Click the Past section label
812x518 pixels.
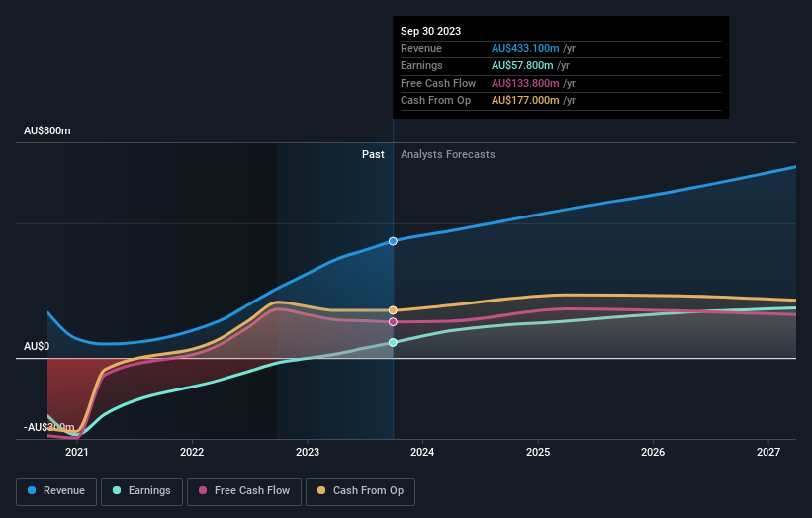[x=373, y=154]
